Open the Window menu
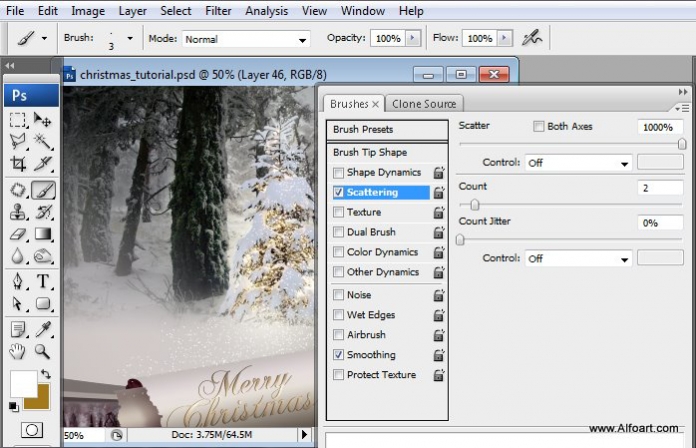Image resolution: width=696 pixels, height=448 pixels. pos(362,11)
